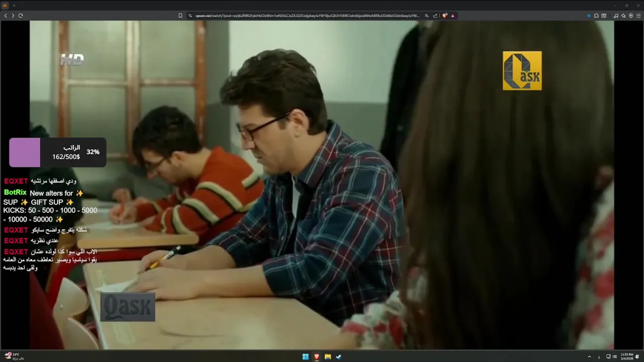Translate the page via address bar icon
644x362 pixels.
pyautogui.click(x=427, y=16)
